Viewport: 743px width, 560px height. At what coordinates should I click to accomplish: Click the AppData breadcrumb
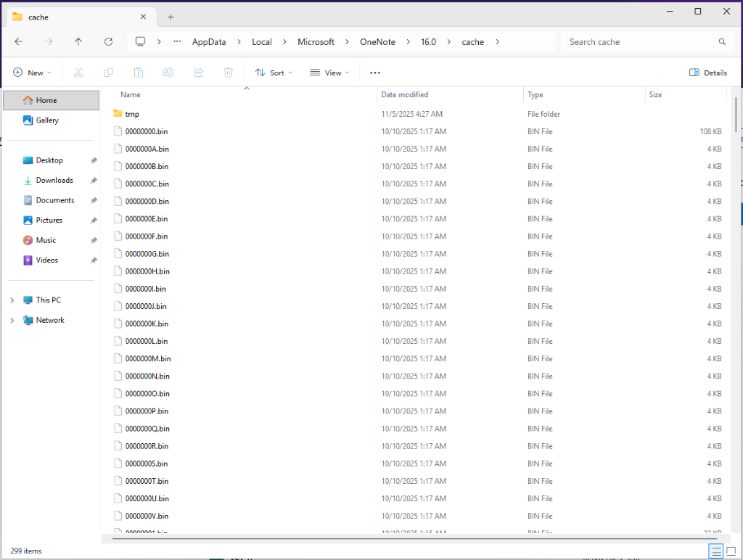pos(209,41)
